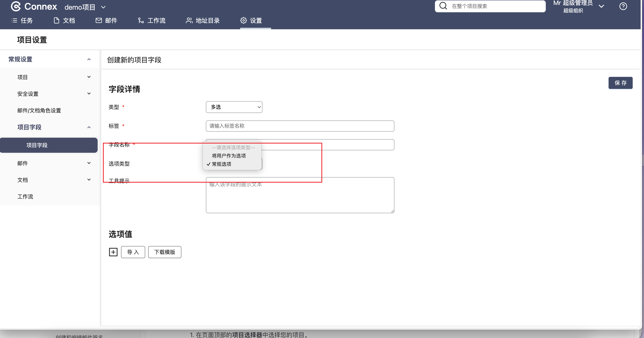Open the demo项目 project selector
Viewport: 644px width, 338px height.
pyautogui.click(x=85, y=7)
